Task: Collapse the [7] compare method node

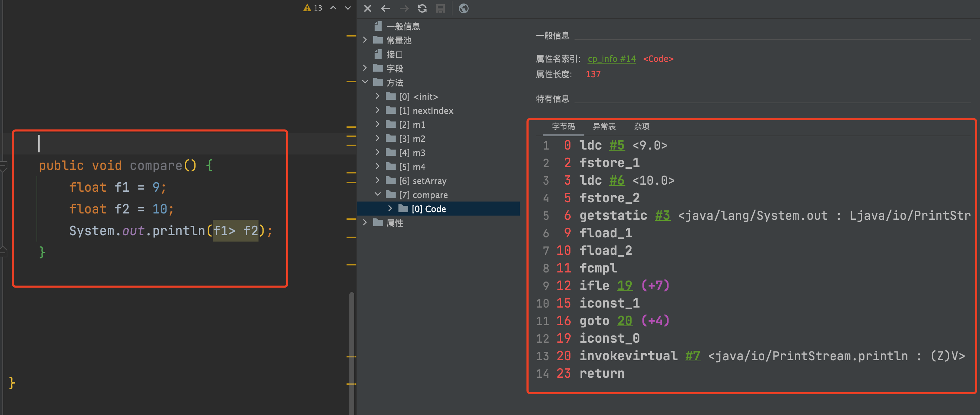Action: (x=377, y=195)
